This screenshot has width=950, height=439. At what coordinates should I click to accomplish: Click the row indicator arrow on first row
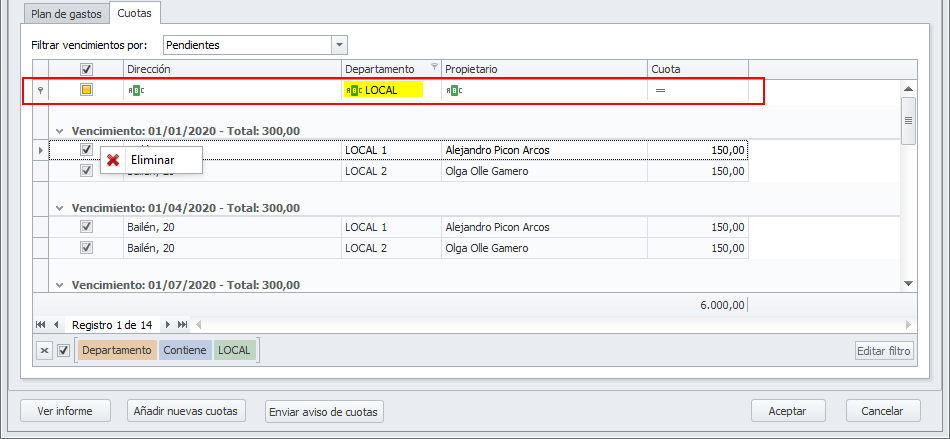coord(41,150)
